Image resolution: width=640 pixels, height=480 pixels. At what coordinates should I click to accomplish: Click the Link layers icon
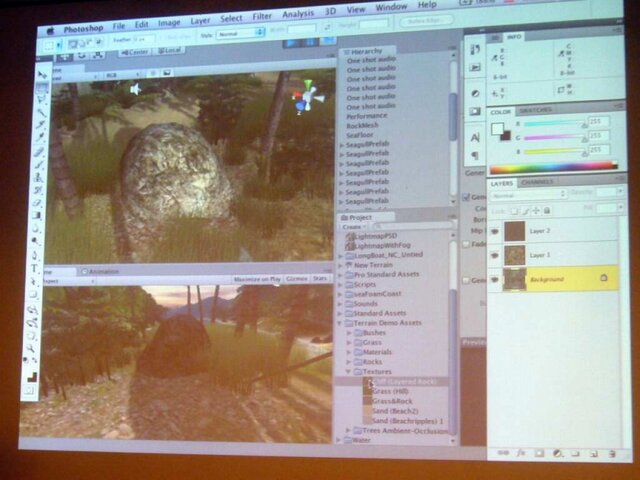coord(503,453)
